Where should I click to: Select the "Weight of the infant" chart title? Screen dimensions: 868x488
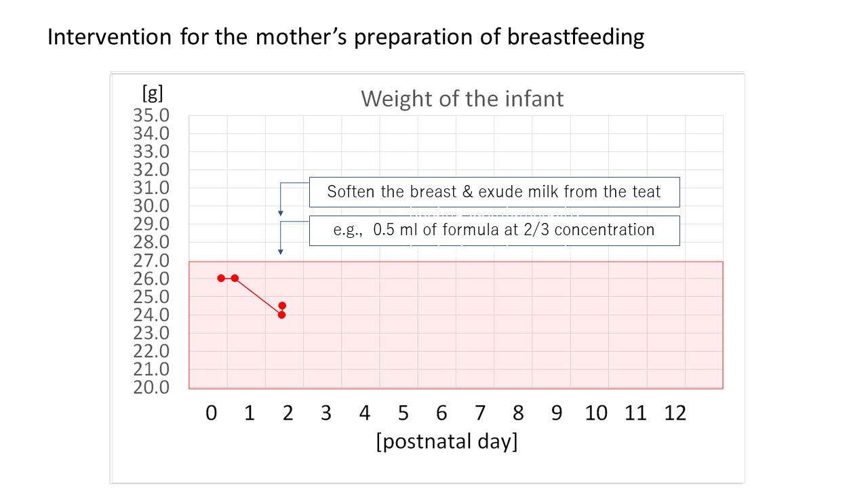tap(462, 99)
